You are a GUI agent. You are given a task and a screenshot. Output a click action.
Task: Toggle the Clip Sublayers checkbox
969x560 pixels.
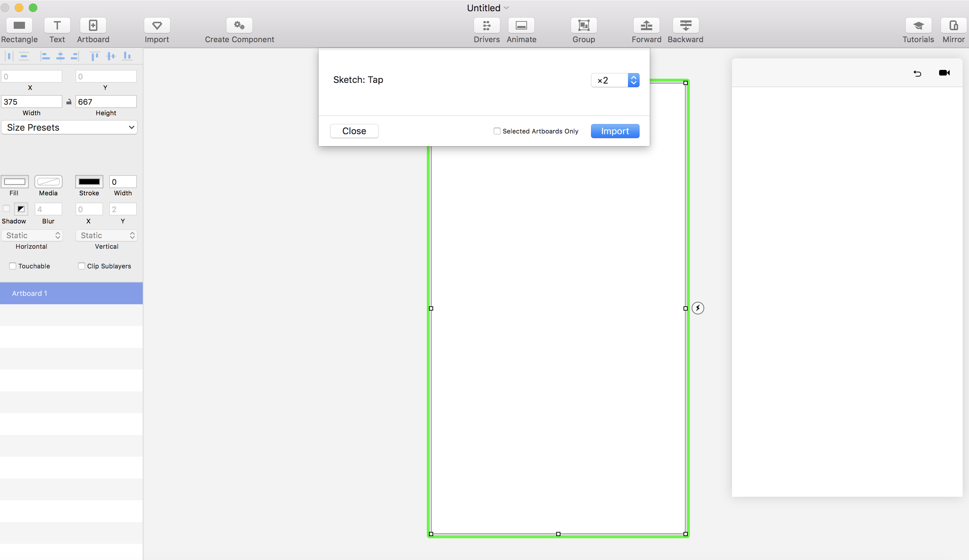(x=82, y=266)
